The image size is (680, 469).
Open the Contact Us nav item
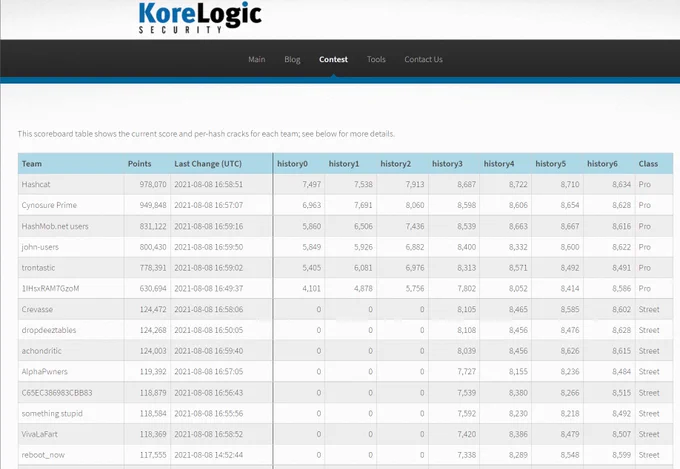point(423,59)
